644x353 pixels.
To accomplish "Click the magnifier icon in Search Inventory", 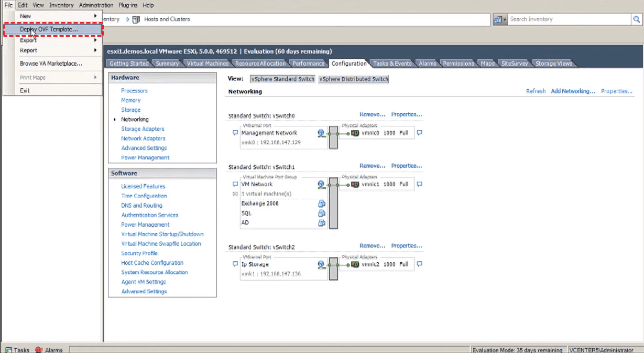I will click(x=637, y=19).
